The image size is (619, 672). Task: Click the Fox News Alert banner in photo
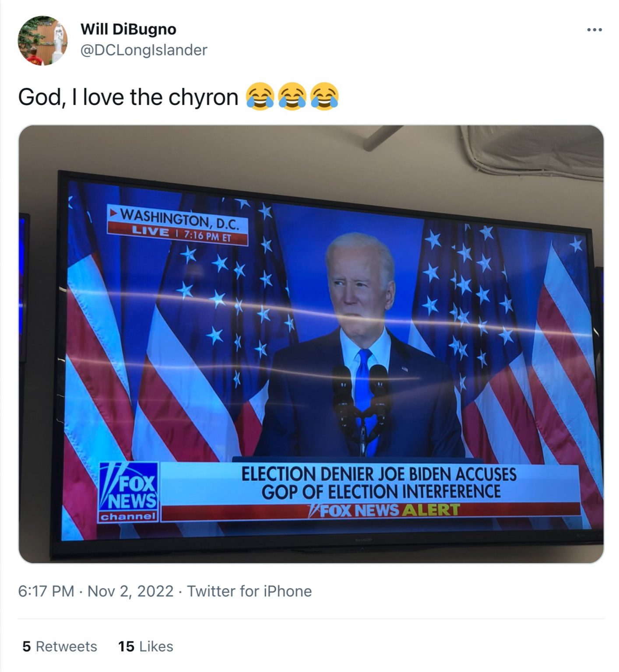click(x=385, y=510)
